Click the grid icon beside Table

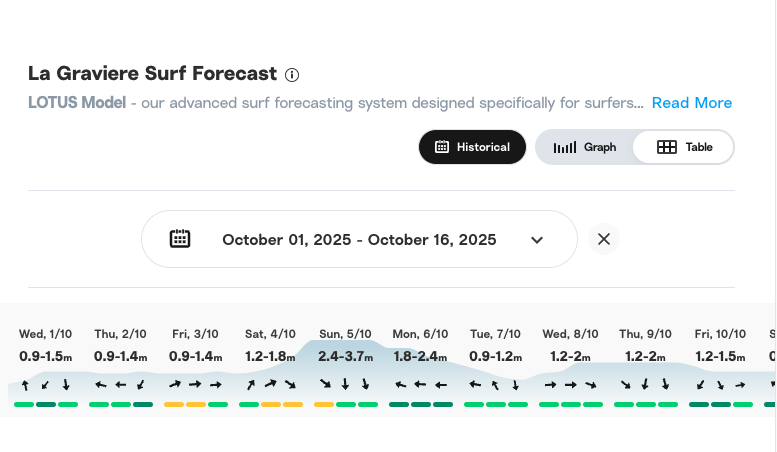[667, 147]
